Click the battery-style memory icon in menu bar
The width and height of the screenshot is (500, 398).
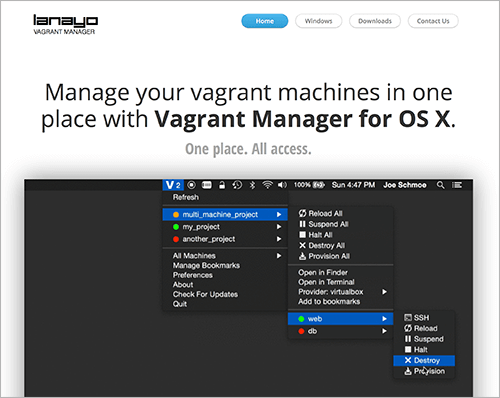207,185
